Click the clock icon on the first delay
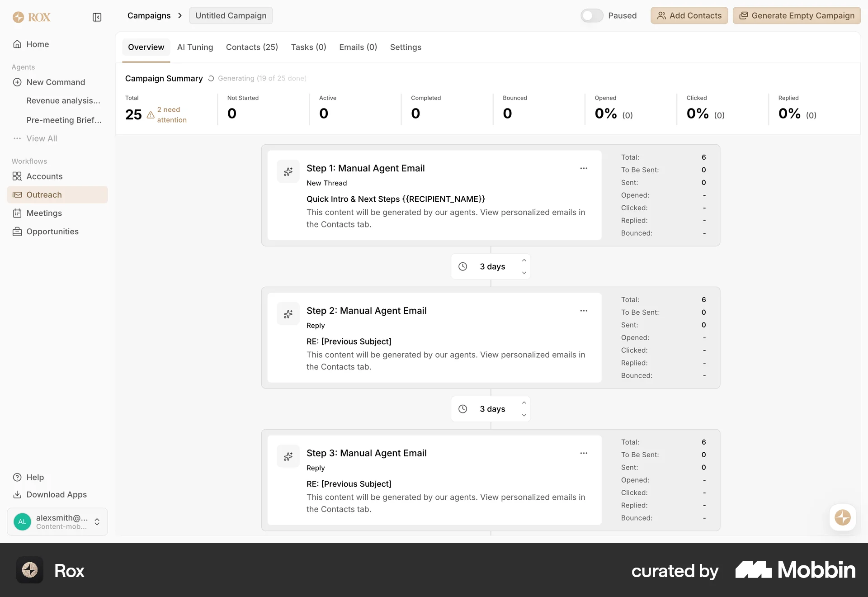The width and height of the screenshot is (868, 597). [463, 266]
